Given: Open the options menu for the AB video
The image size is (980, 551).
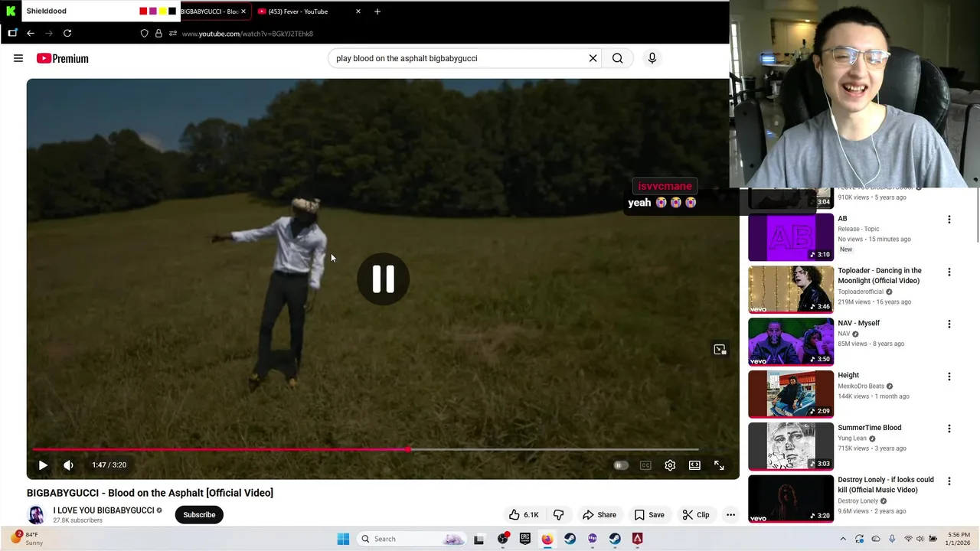Looking at the screenshot, I should pos(949,220).
